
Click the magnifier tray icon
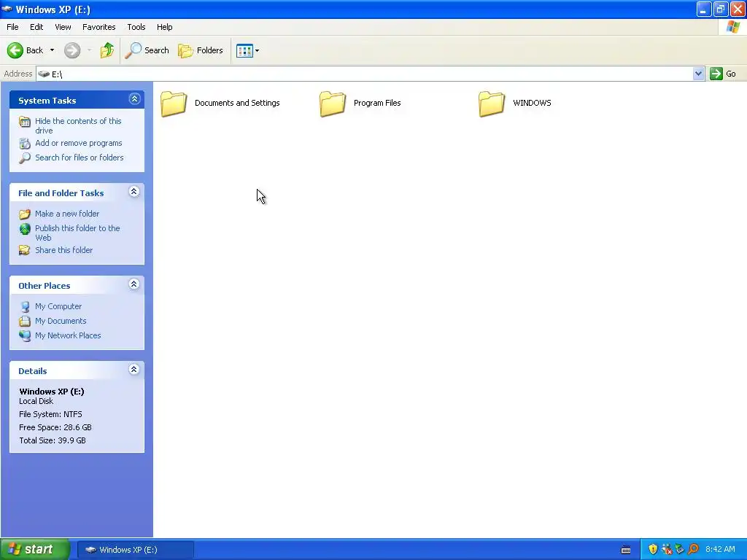(x=693, y=550)
